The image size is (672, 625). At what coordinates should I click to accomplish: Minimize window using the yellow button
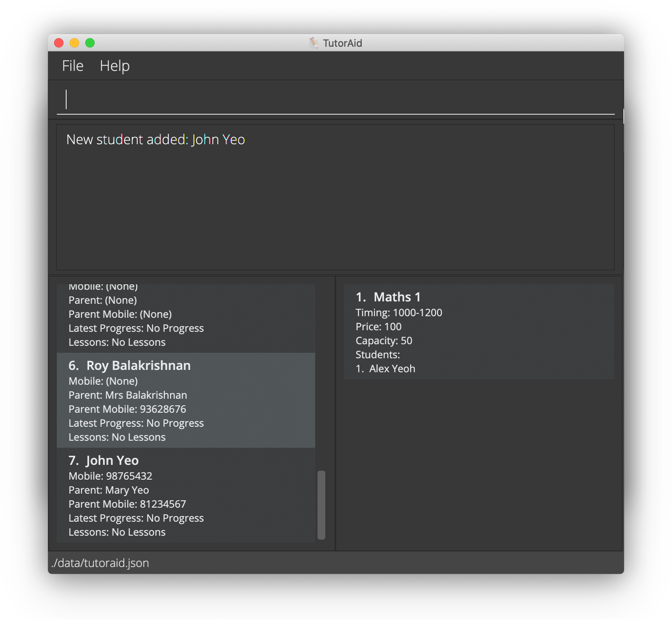pyautogui.click(x=74, y=43)
